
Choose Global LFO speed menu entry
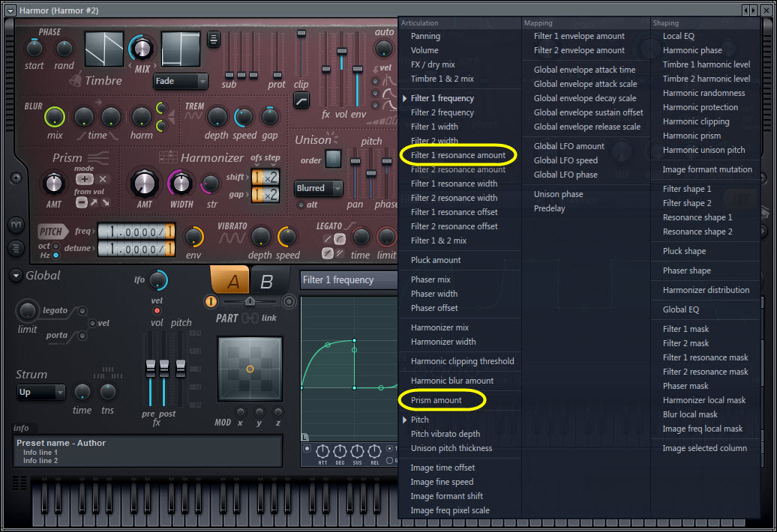click(x=565, y=160)
